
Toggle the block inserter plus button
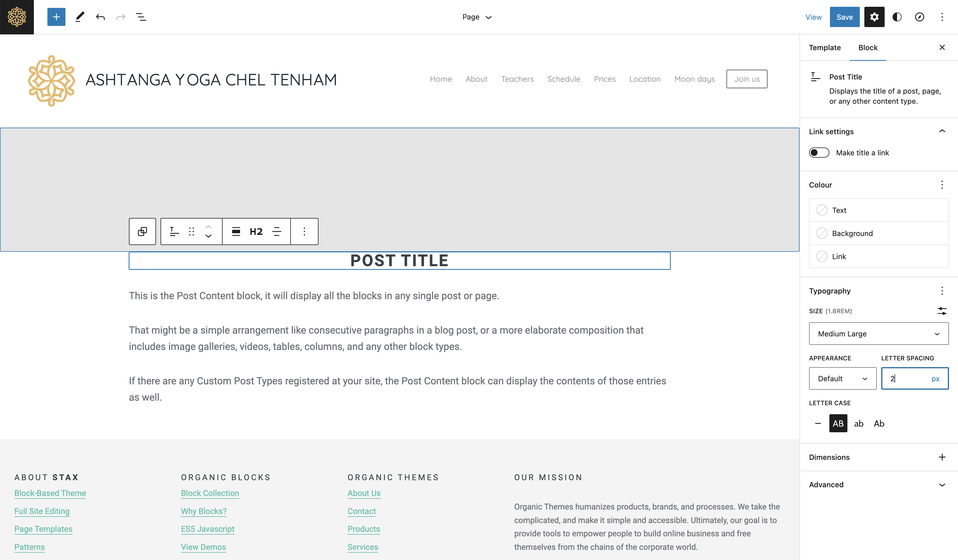[x=56, y=17]
